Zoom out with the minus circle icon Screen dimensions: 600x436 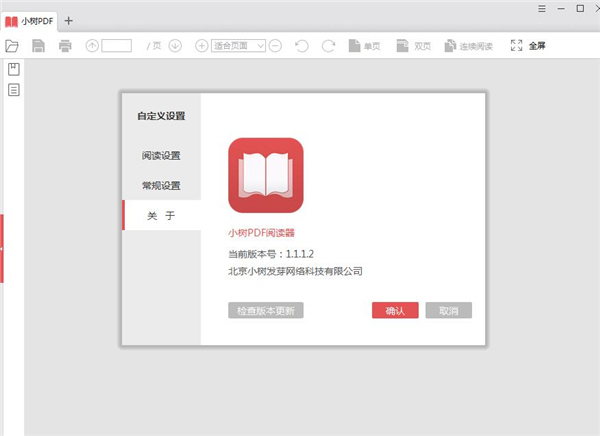point(275,46)
